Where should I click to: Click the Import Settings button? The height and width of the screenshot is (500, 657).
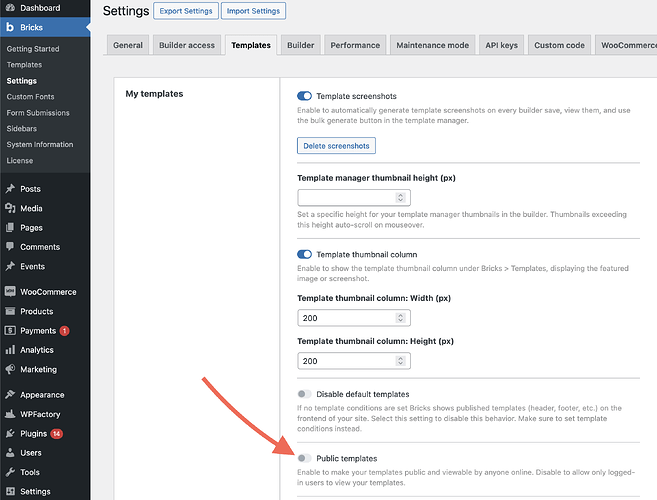(253, 11)
